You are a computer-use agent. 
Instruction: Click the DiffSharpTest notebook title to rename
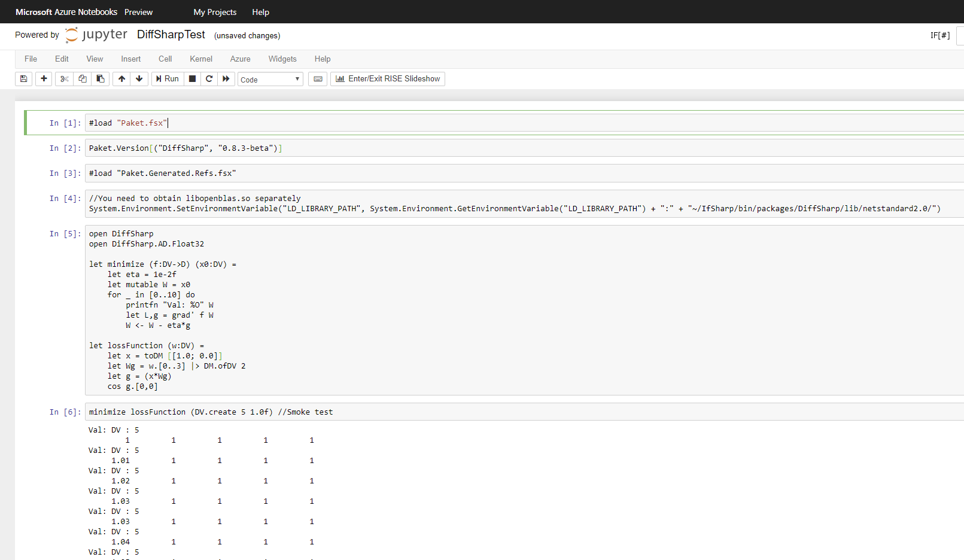(171, 35)
